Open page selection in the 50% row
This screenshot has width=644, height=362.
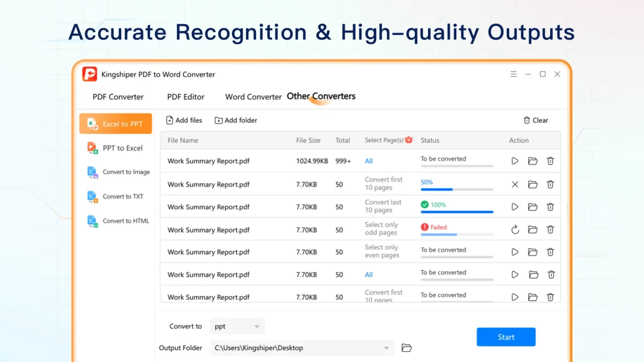pos(384,184)
